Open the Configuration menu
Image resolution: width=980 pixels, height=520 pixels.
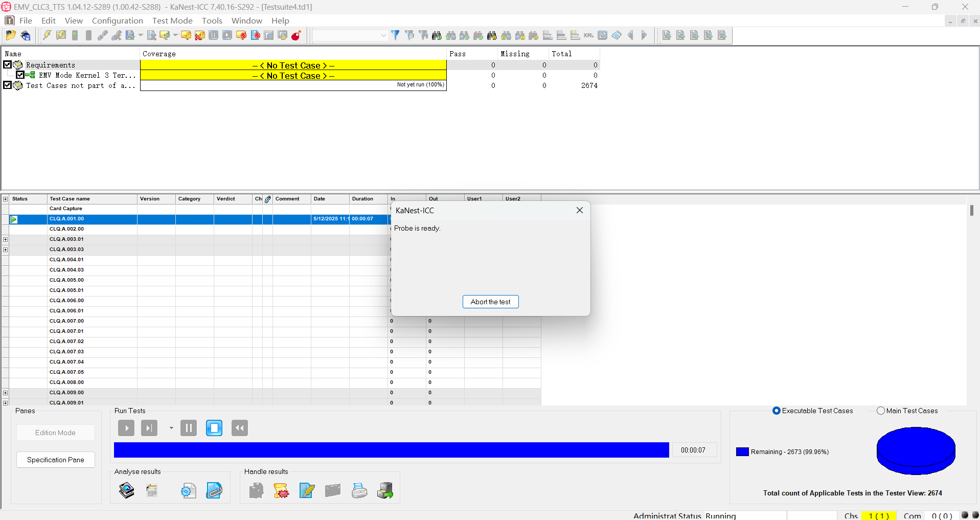pyautogui.click(x=117, y=20)
